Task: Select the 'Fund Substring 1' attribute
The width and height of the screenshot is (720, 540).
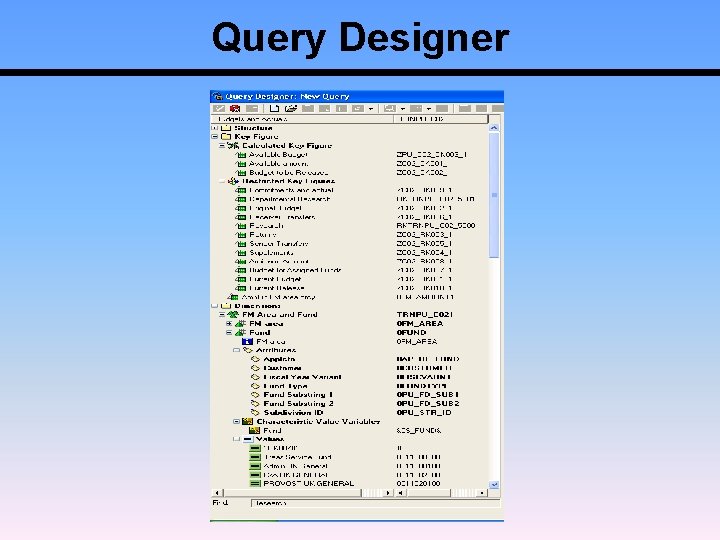Action: click(x=298, y=395)
